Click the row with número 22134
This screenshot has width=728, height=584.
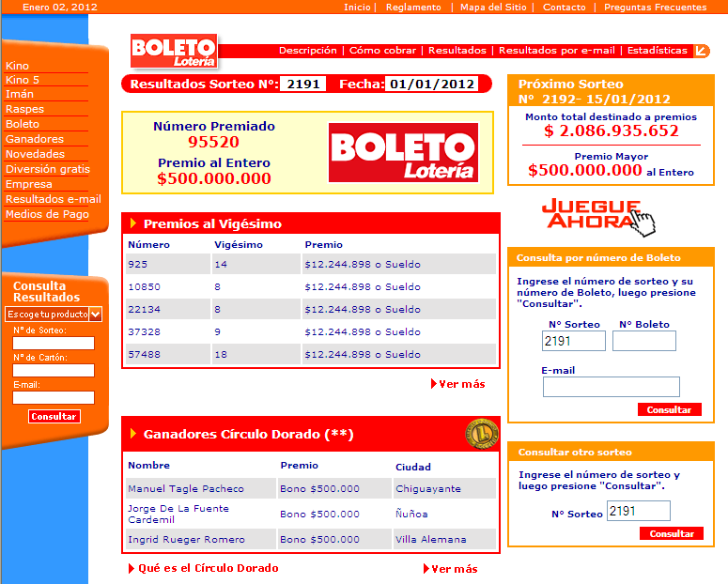(x=311, y=309)
